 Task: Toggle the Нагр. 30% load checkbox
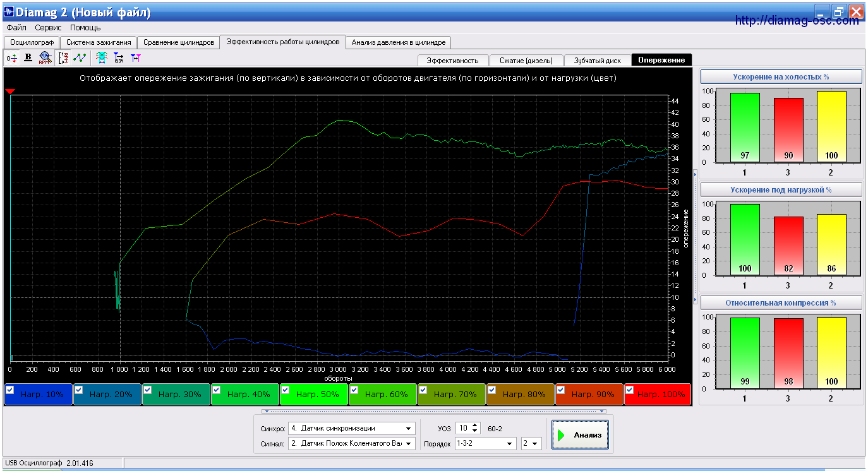tap(148, 390)
